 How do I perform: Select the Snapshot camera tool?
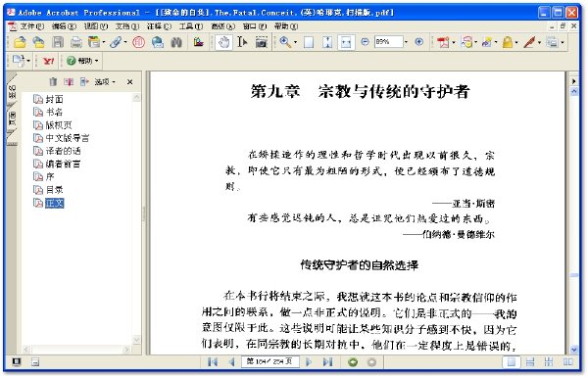coord(262,42)
